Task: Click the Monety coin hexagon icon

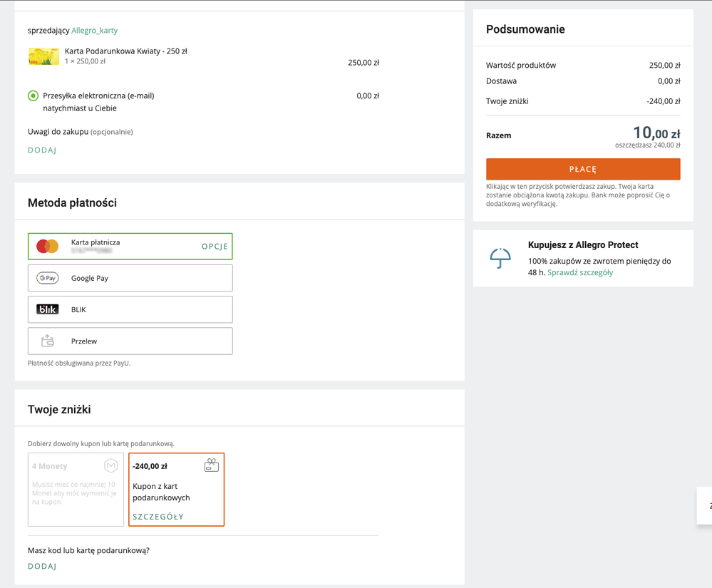Action: click(x=110, y=465)
